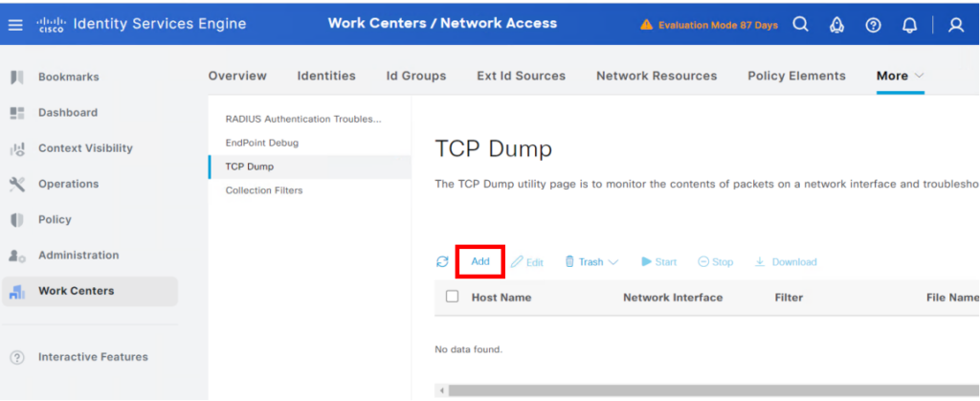Open the help question mark icon
This screenshot has height=401, width=980.
pos(873,25)
